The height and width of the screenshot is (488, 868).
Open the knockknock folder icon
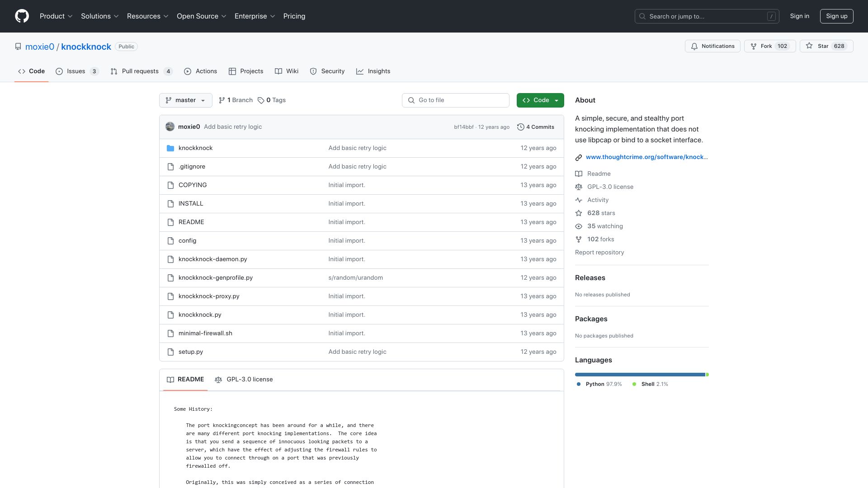tap(170, 148)
